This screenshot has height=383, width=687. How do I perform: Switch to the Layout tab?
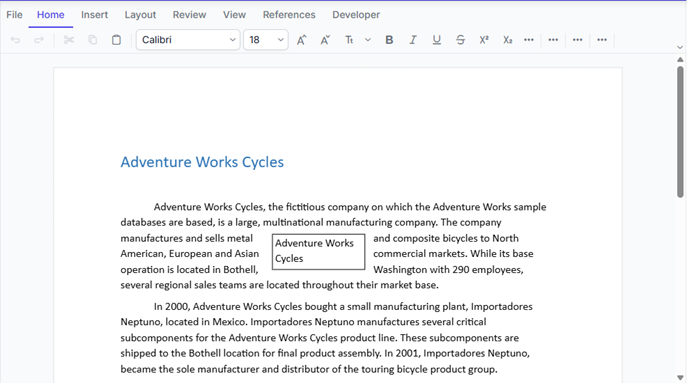(140, 14)
